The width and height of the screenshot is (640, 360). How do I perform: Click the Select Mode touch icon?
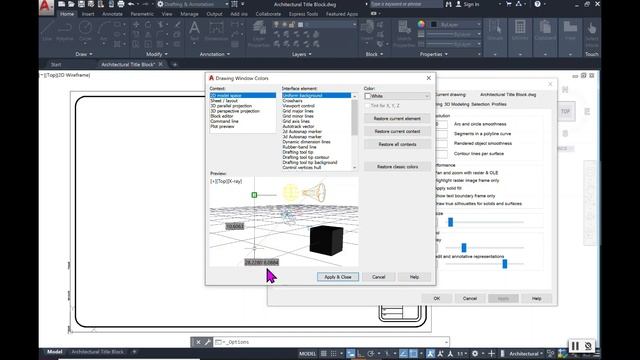592,33
